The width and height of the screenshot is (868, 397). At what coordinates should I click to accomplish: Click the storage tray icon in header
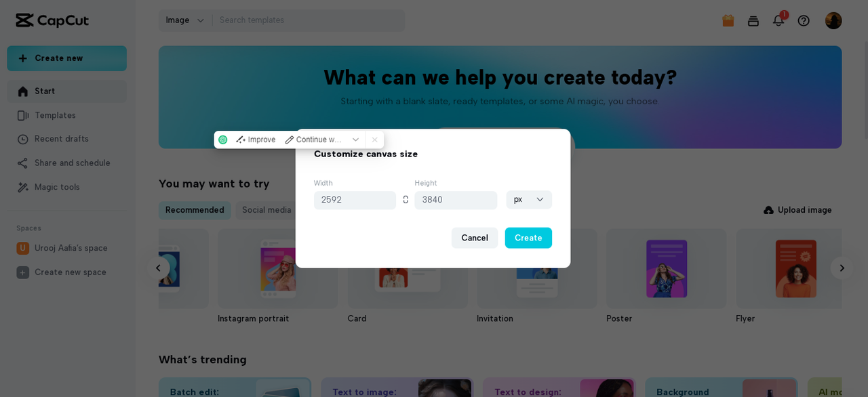point(753,20)
